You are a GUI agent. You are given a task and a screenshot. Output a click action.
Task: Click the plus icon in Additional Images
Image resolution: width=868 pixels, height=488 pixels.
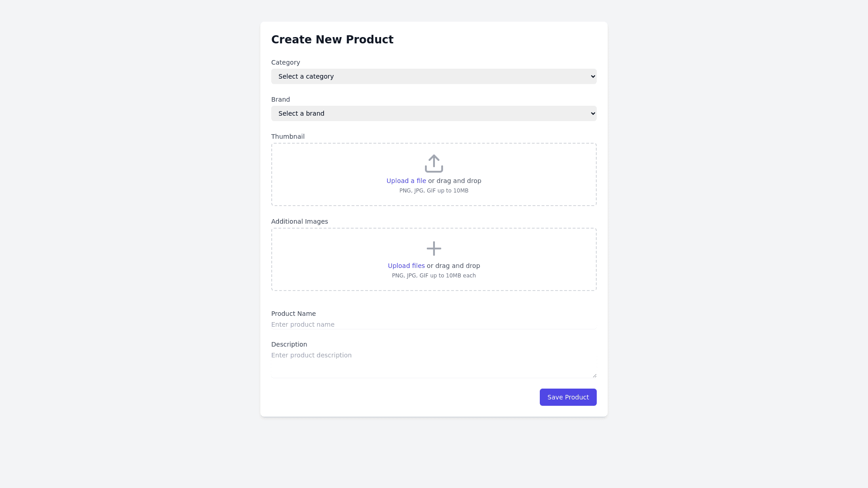point(434,249)
